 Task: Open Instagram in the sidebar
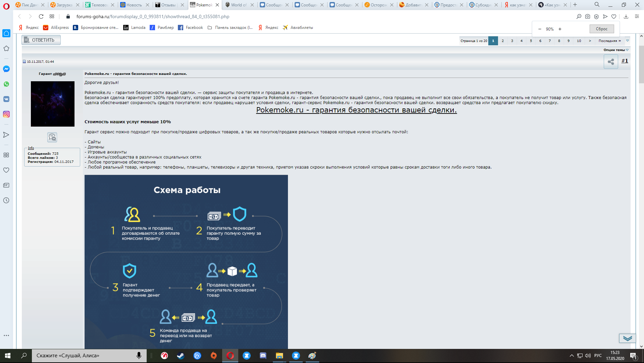click(6, 114)
